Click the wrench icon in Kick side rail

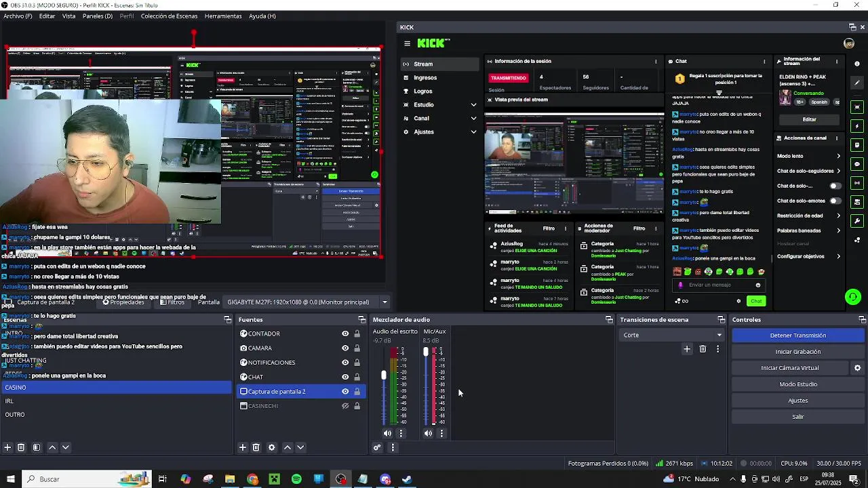click(x=857, y=221)
